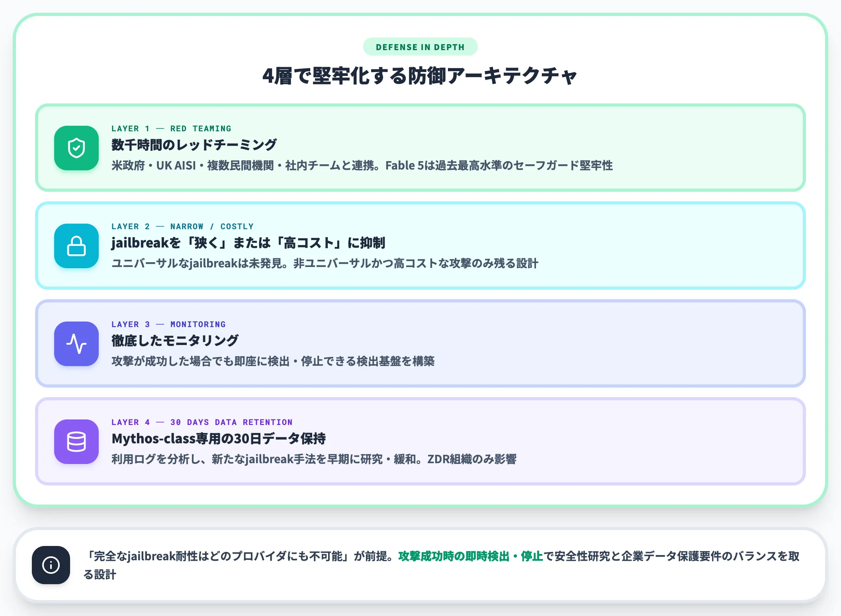
Task: Click description ユニバーサルなjailbreakは未発見
Action: coord(325,263)
